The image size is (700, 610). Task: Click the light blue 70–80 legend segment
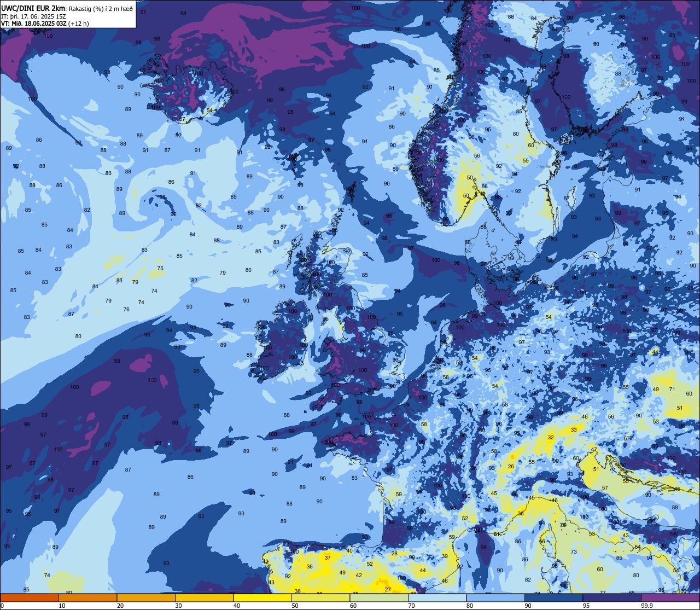point(437,597)
